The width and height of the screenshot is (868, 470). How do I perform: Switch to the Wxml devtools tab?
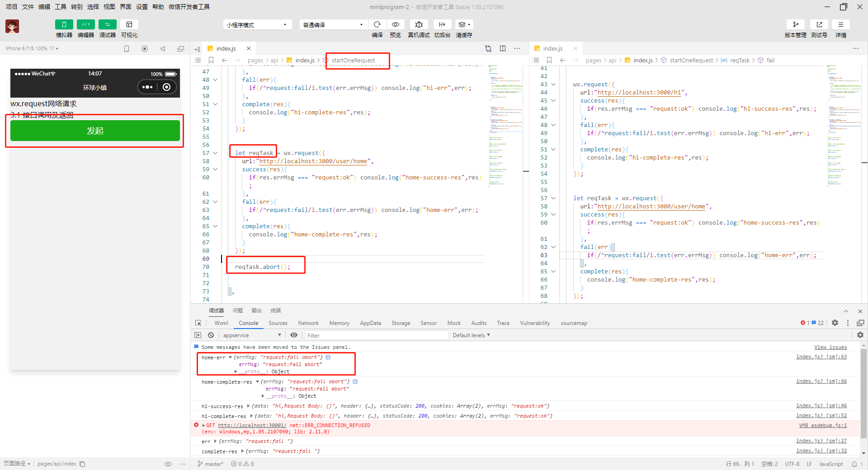click(x=221, y=323)
